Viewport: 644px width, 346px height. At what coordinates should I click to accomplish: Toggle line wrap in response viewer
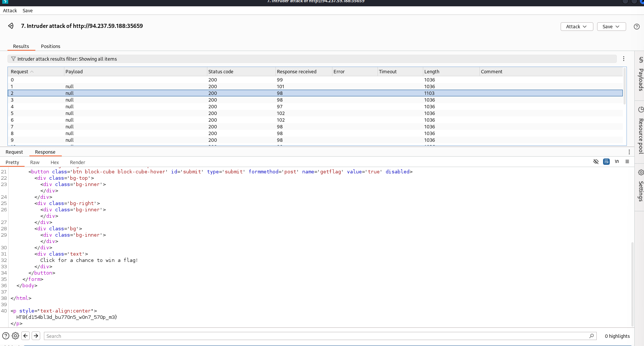tap(606, 161)
